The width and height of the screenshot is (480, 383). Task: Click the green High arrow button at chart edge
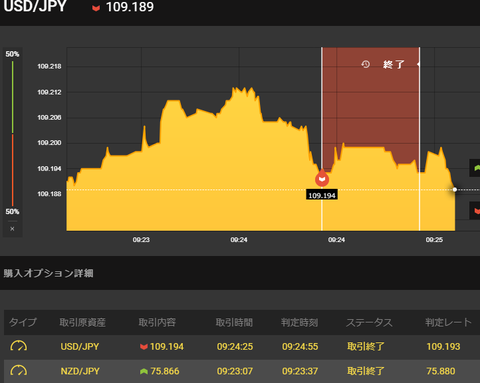476,168
